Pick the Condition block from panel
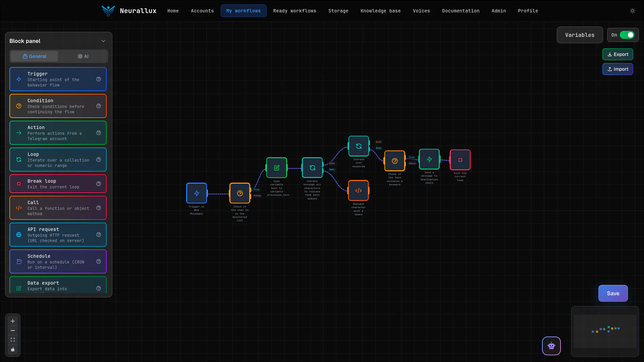 point(58,106)
